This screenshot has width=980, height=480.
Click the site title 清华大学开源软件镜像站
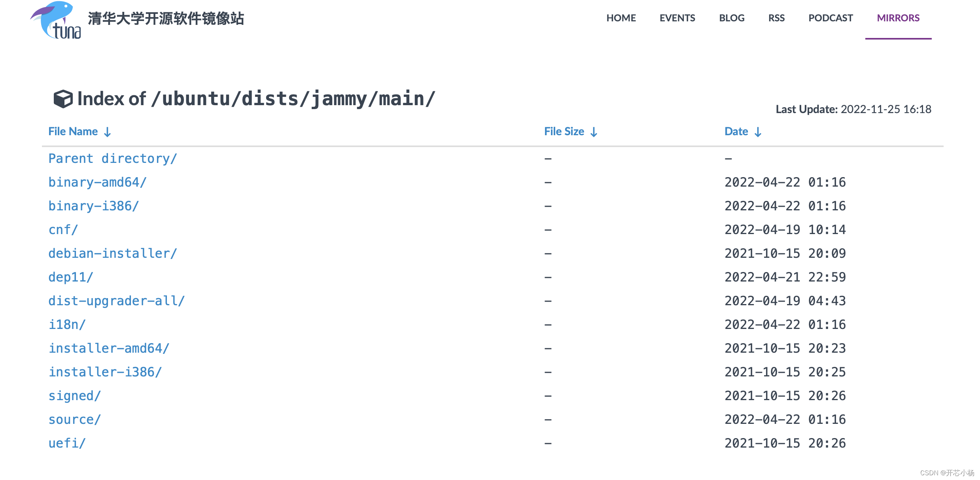(x=166, y=19)
